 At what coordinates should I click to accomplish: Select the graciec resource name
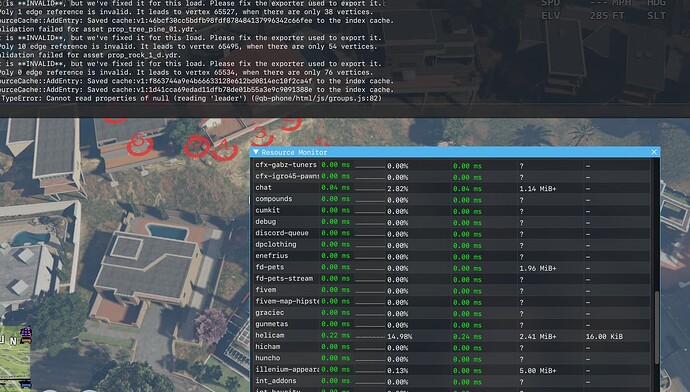(x=269, y=313)
